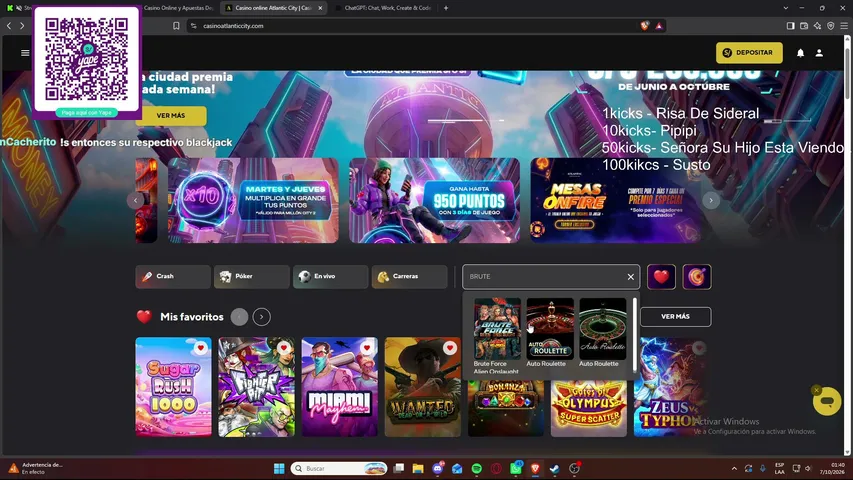Show previous promotion in carousel
Screen dimensions: 853x480
[135, 200]
